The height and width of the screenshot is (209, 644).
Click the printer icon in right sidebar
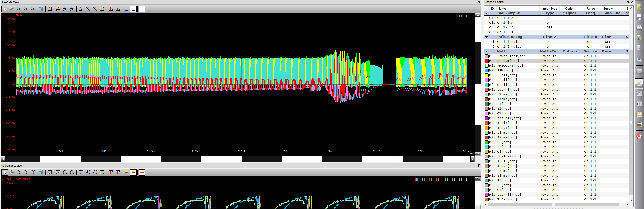[x=639, y=27]
